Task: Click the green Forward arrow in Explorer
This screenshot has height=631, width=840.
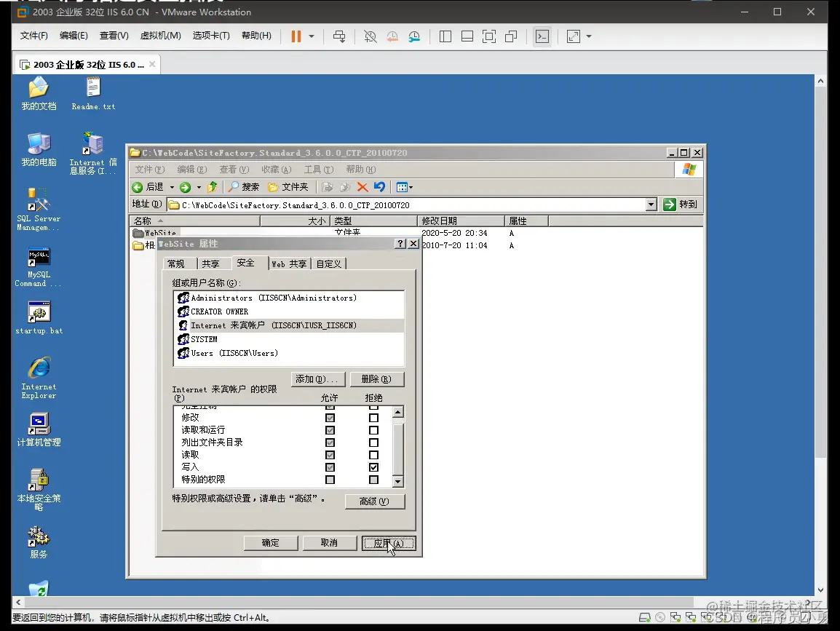Action: pos(186,187)
